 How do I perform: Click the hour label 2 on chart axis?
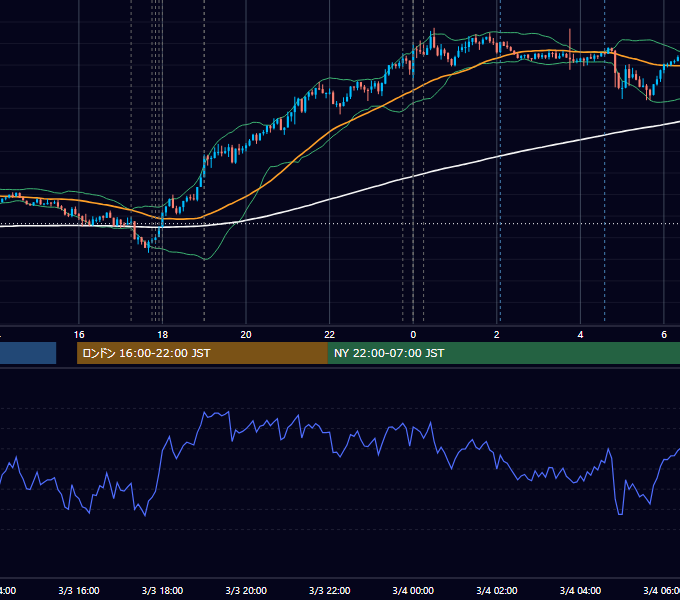click(x=497, y=335)
